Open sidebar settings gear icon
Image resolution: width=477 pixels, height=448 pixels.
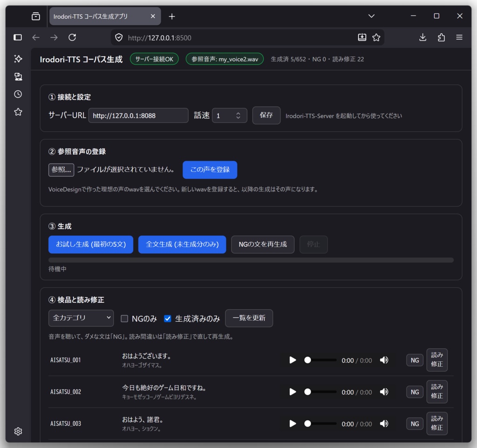tap(18, 431)
